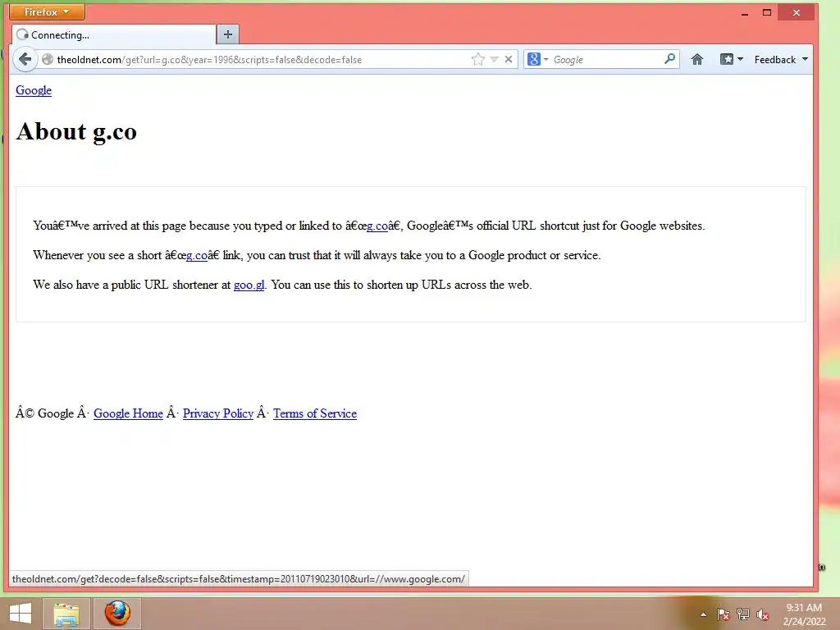Follow the goo.gl link
The height and width of the screenshot is (630, 840).
[249, 285]
